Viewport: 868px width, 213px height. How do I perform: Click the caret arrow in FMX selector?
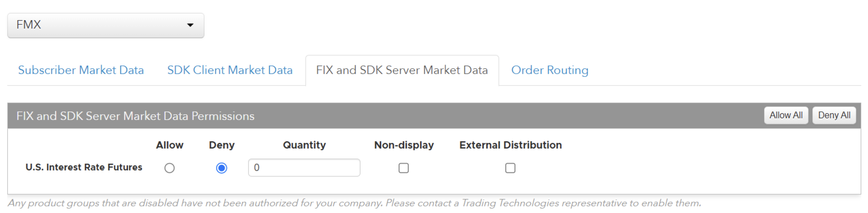coord(190,25)
